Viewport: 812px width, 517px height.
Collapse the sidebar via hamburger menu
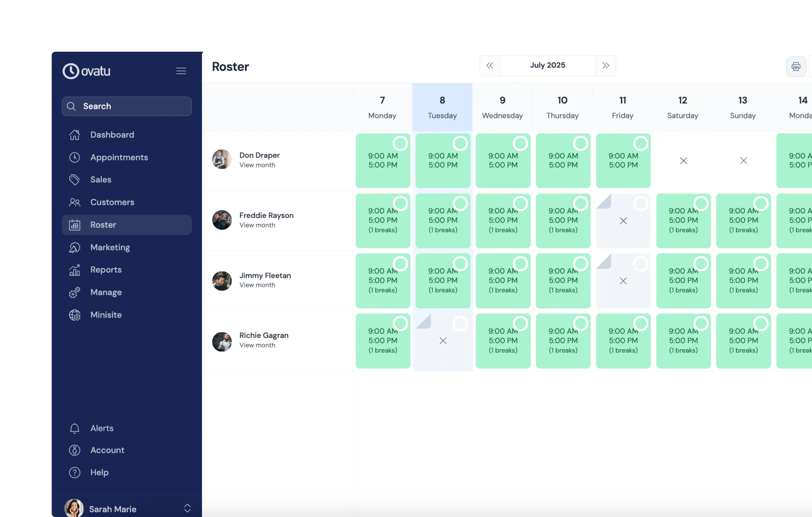(181, 71)
